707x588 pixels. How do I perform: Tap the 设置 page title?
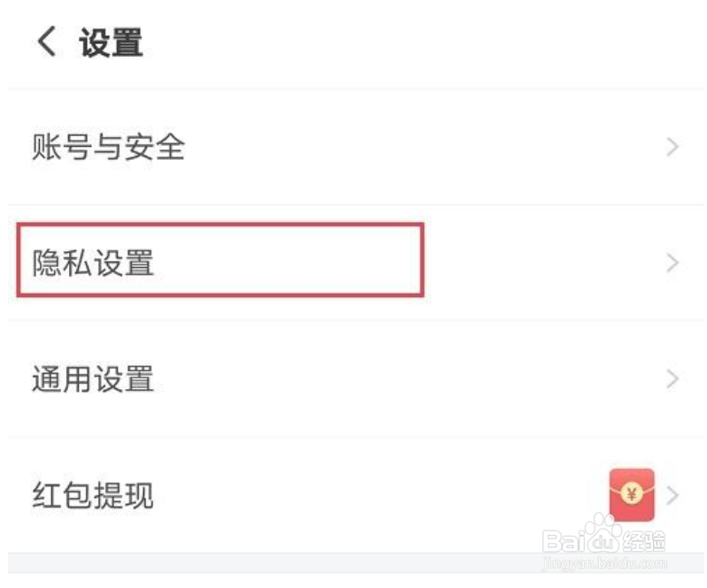tap(111, 42)
